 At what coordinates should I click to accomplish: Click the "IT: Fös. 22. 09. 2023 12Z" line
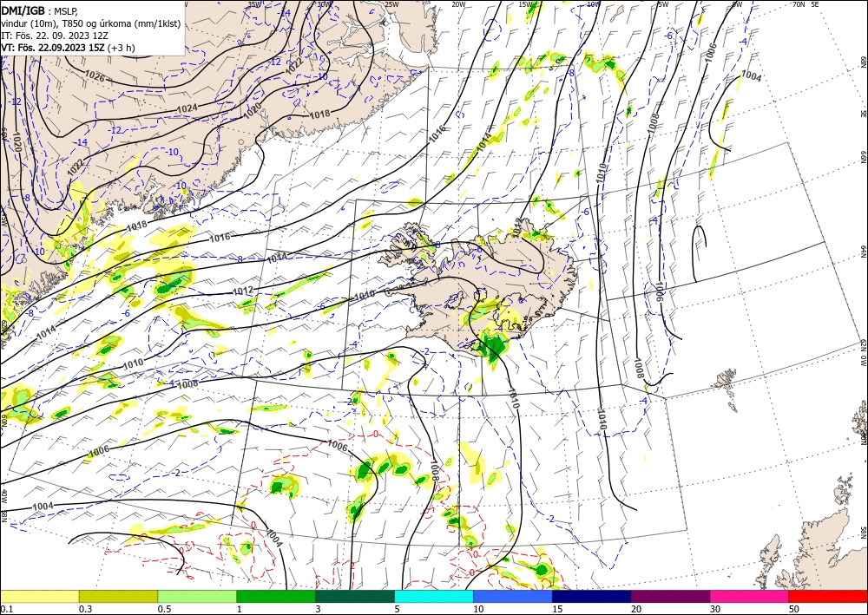pyautogui.click(x=55, y=36)
